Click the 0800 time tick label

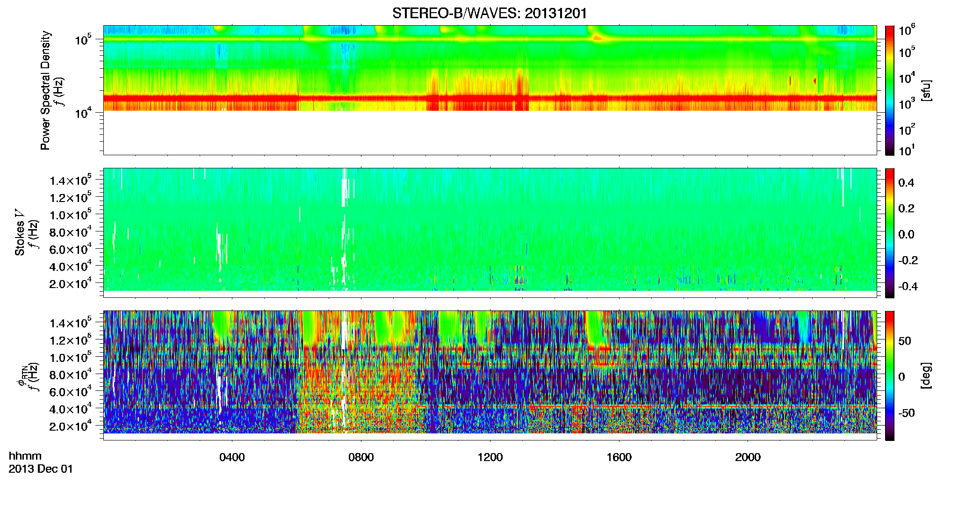[361, 457]
